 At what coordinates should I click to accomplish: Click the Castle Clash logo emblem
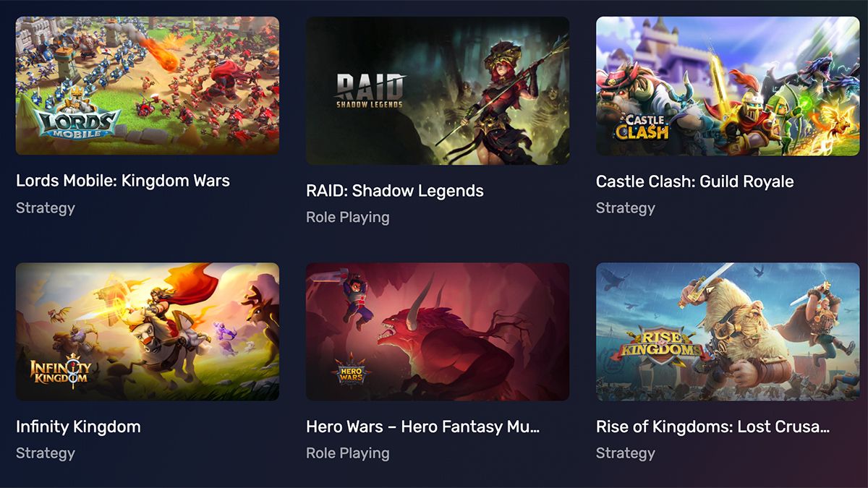click(x=642, y=127)
